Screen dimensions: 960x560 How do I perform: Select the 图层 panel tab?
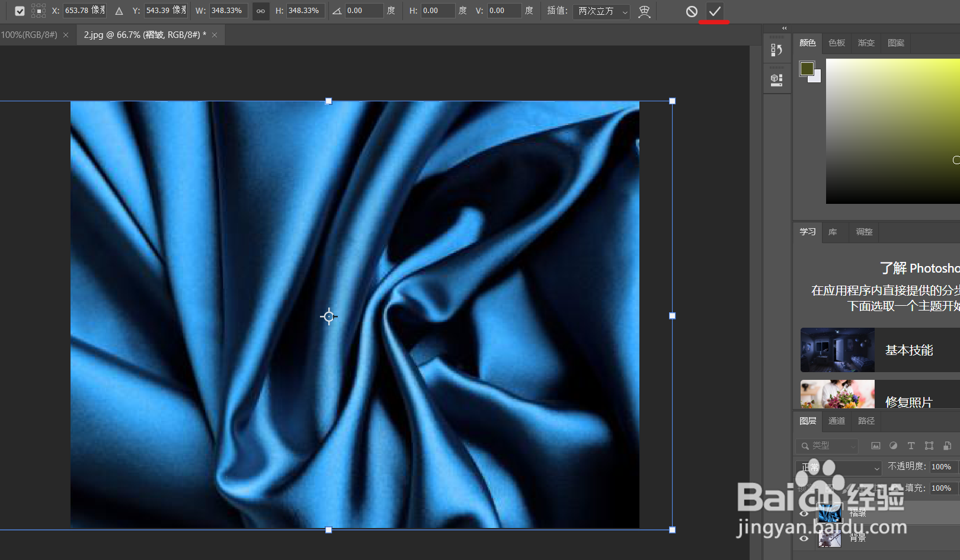tap(808, 421)
